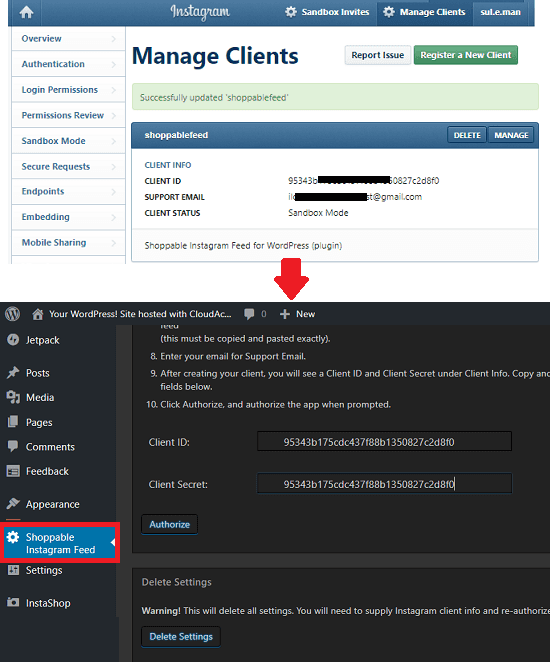Image resolution: width=550 pixels, height=664 pixels.
Task: Open the Authentication docs section
Action: coord(68,64)
